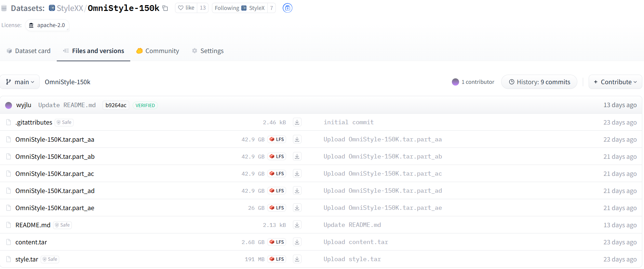
Task: Open OmniStyle-150K.tar.part_ab file
Action: 55,157
